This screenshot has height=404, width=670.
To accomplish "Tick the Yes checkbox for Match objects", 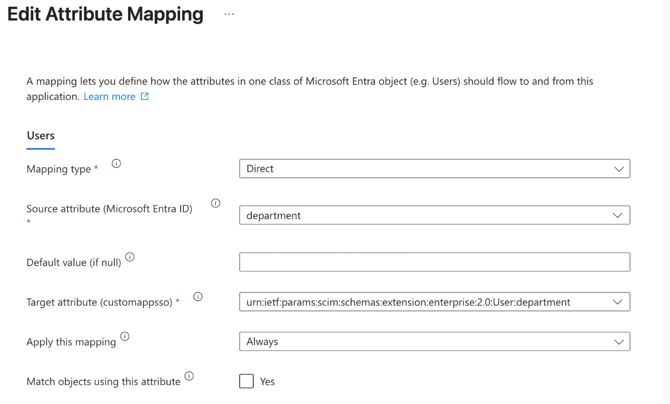I will 246,381.
